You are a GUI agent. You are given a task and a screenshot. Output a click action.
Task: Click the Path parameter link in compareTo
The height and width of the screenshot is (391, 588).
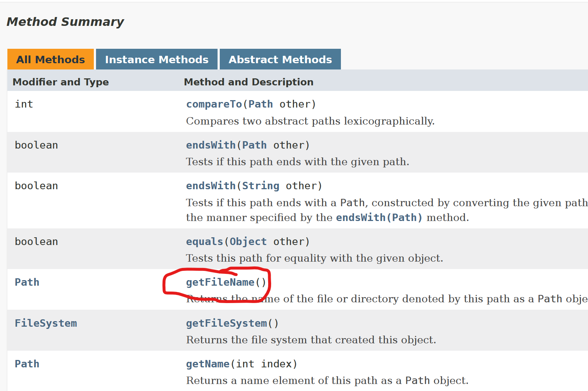tap(261, 104)
